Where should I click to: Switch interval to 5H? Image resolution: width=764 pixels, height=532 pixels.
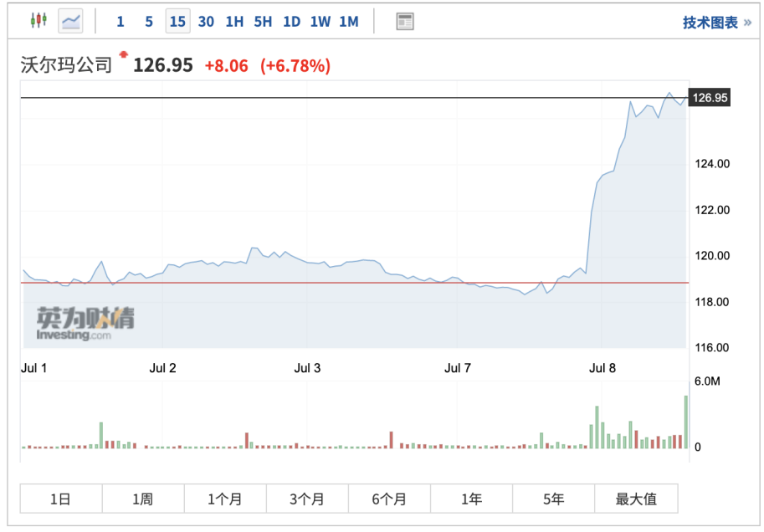pos(263,22)
